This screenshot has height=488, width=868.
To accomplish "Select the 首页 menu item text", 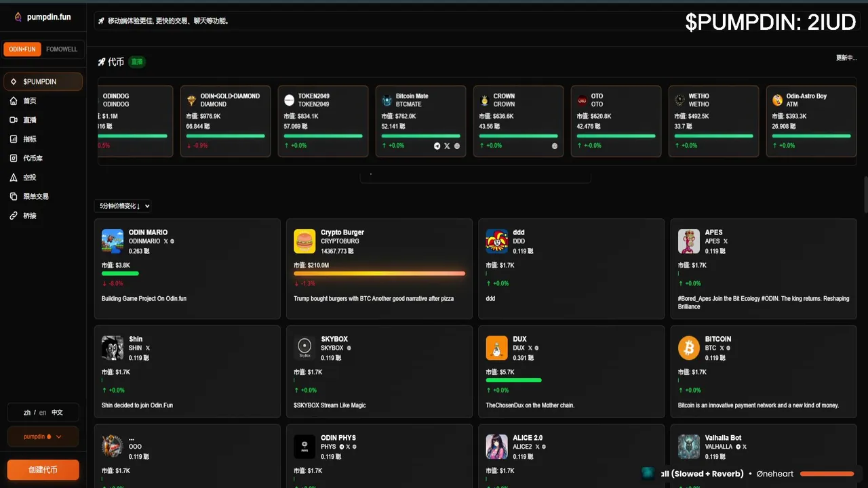I will [30, 101].
